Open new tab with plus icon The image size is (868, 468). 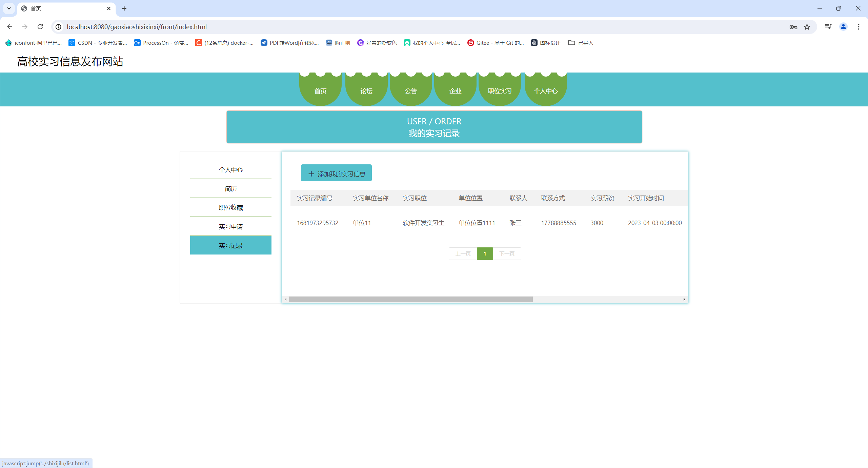pos(124,8)
